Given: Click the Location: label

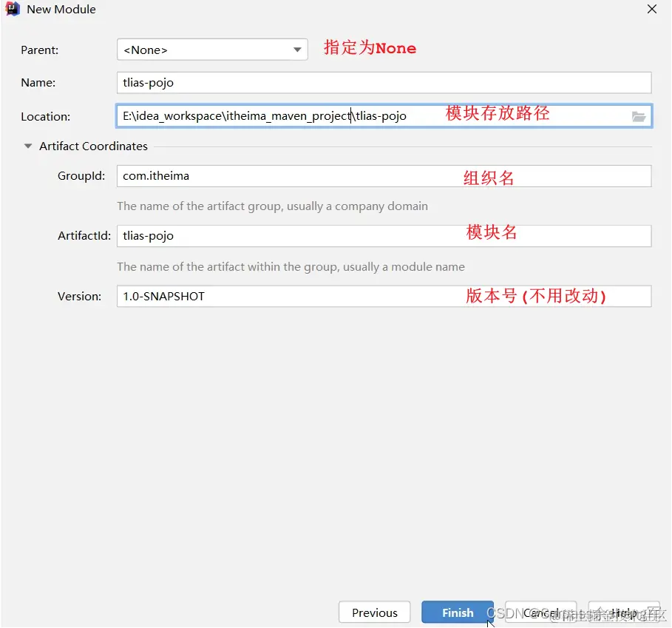Looking at the screenshot, I should 45,117.
